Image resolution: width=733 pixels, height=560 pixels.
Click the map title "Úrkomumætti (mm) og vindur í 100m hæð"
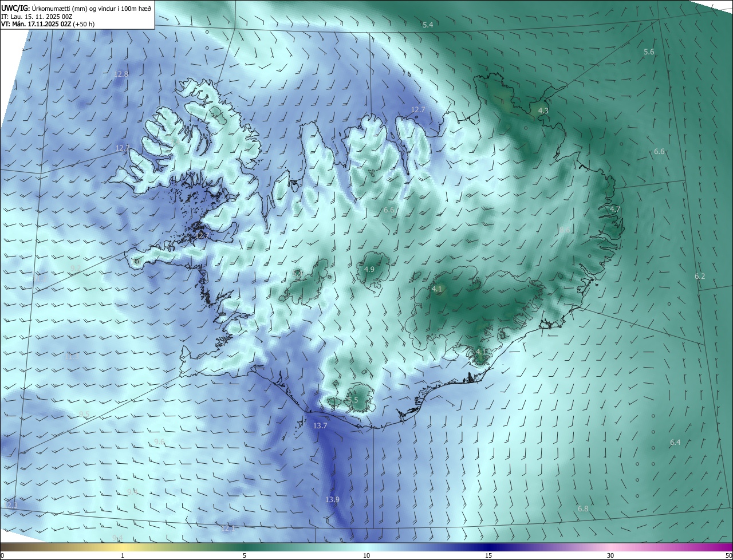pyautogui.click(x=91, y=8)
